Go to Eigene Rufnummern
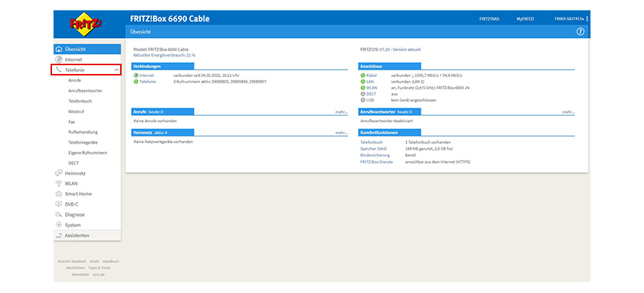The image size is (644, 293). click(x=87, y=152)
